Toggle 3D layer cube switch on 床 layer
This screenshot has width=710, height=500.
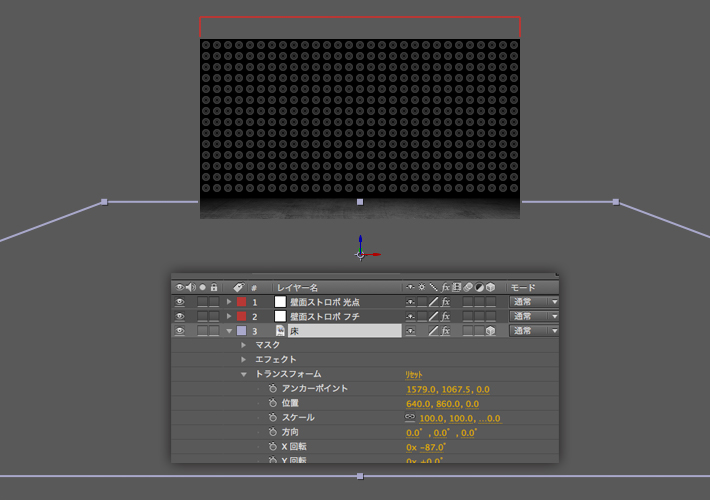tap(491, 331)
